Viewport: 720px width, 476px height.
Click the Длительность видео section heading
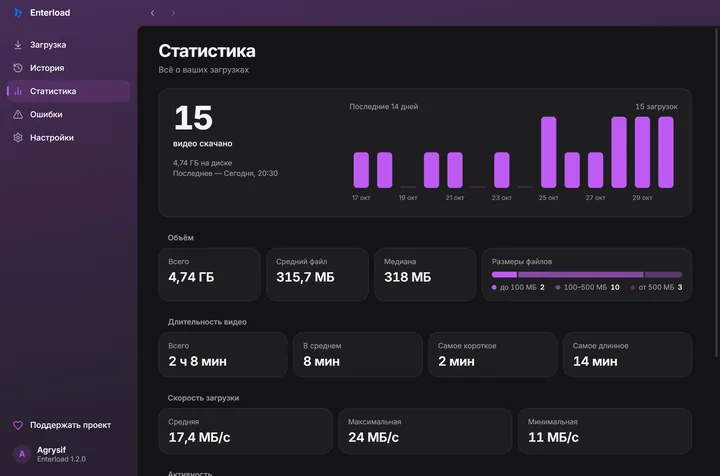coord(207,322)
